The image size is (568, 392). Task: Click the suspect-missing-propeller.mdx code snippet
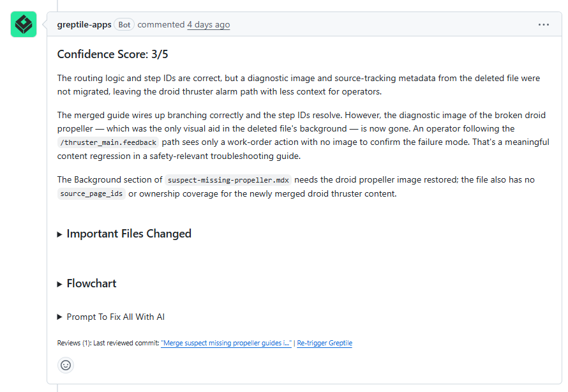click(228, 180)
